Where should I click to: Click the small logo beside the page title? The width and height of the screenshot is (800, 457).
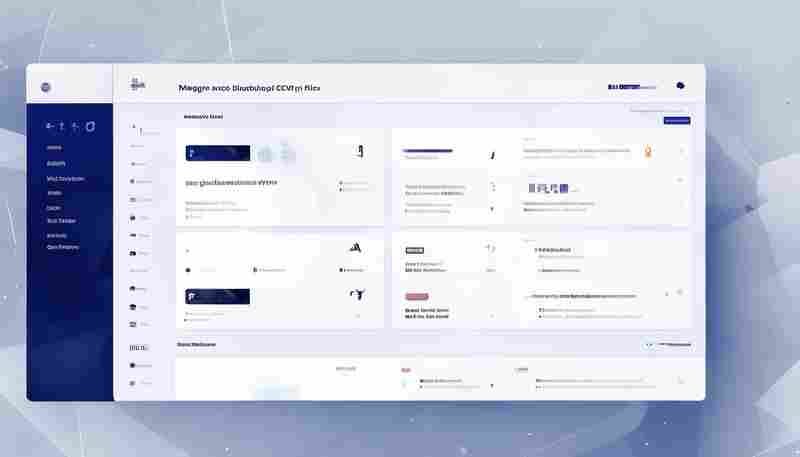tap(137, 84)
